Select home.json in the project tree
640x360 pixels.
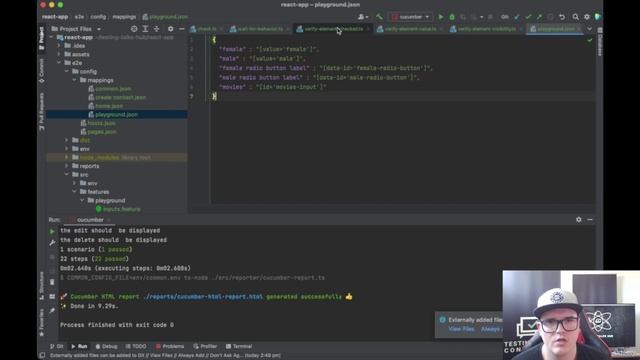(x=109, y=106)
